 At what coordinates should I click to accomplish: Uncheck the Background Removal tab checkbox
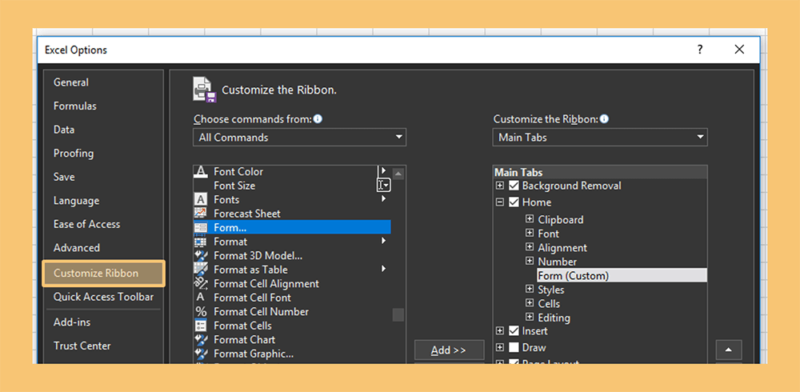click(x=514, y=186)
